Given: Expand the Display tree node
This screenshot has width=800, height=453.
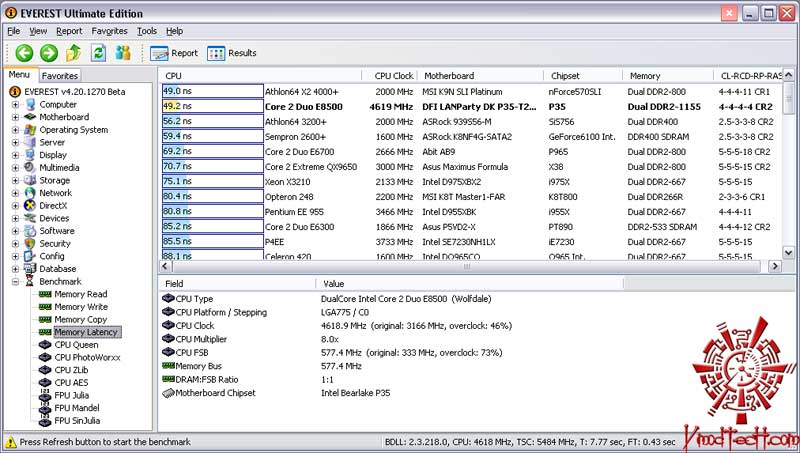Looking at the screenshot, I should [x=15, y=155].
